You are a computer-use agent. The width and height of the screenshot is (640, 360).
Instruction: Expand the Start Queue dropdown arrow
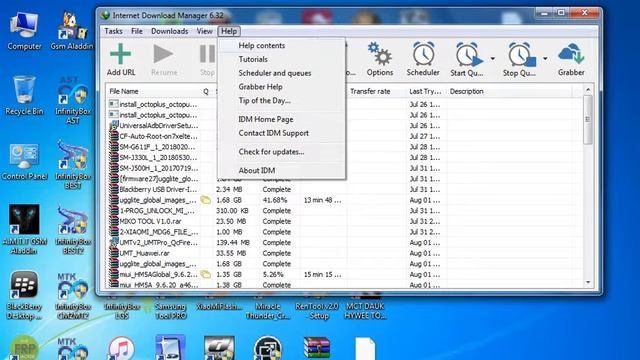(x=493, y=59)
